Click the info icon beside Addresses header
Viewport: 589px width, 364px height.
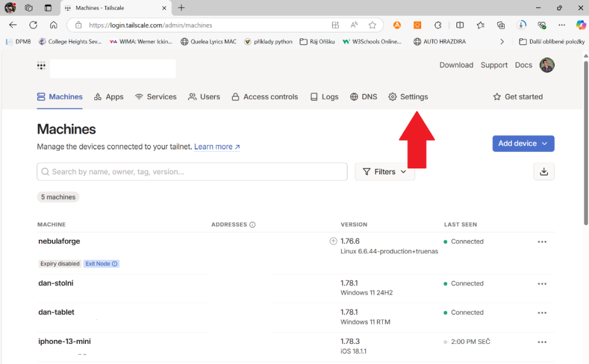tap(253, 224)
